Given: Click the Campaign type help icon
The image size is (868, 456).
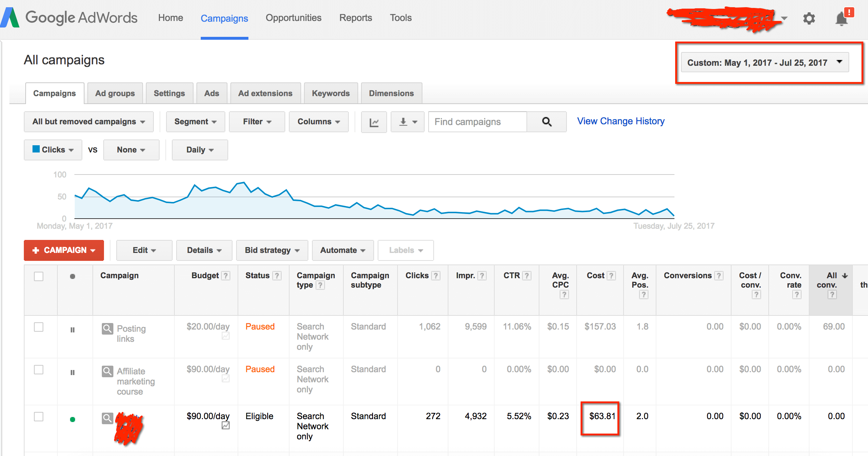Looking at the screenshot, I should point(320,285).
